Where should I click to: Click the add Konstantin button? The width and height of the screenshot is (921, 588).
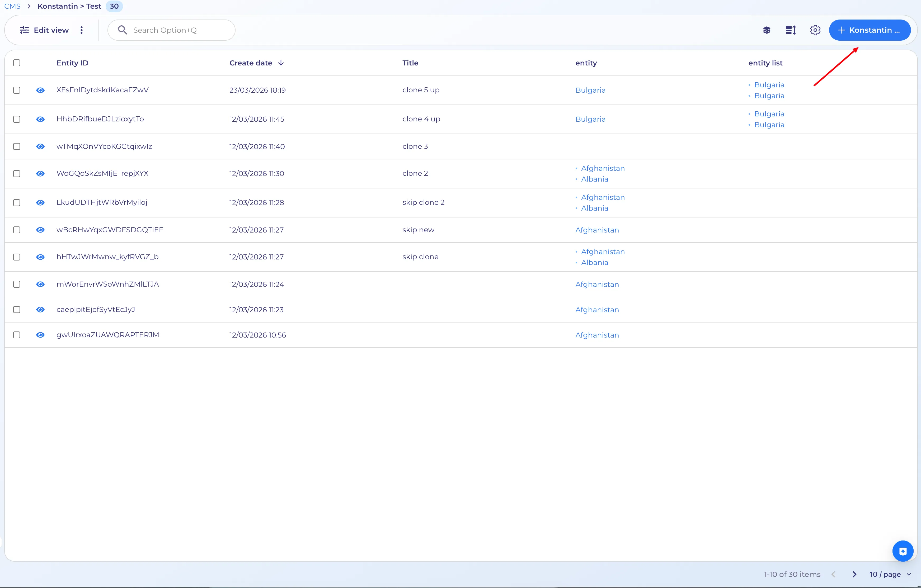click(x=869, y=30)
